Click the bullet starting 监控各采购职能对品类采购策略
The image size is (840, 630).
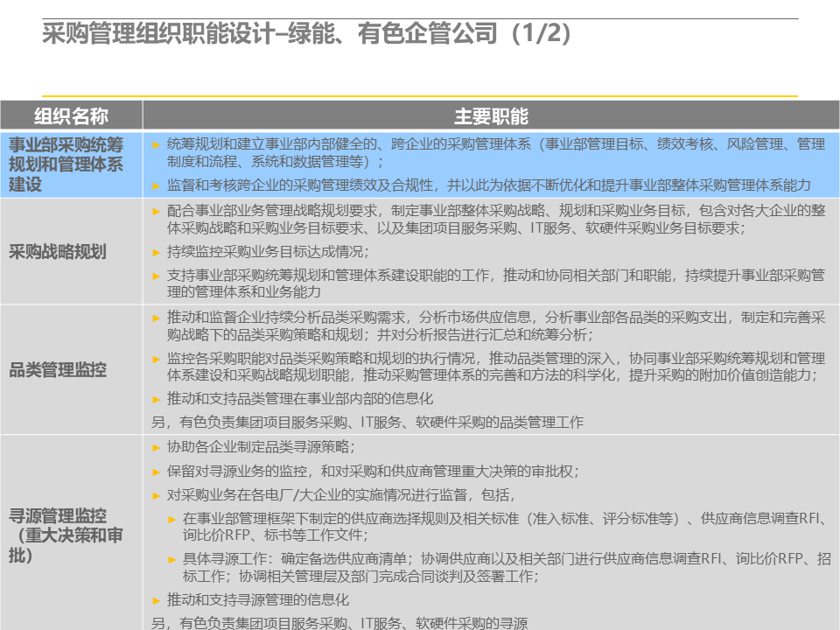(x=495, y=367)
